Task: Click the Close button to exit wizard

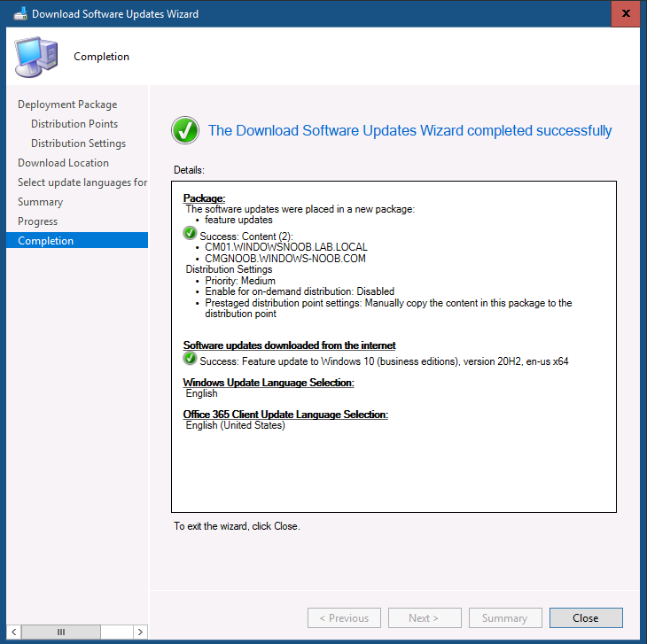Action: coord(586,617)
